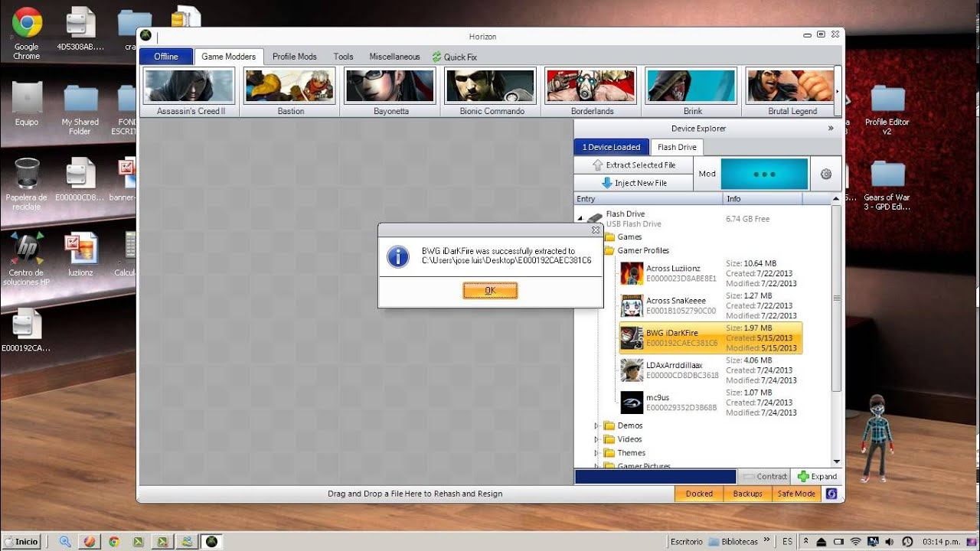Close the extraction message dialog with X
This screenshot has height=551, width=980.
pos(596,230)
